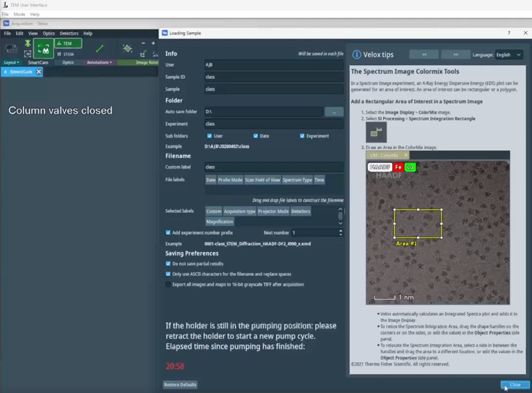Click the minus zoom icon in toolbar

(143, 43)
